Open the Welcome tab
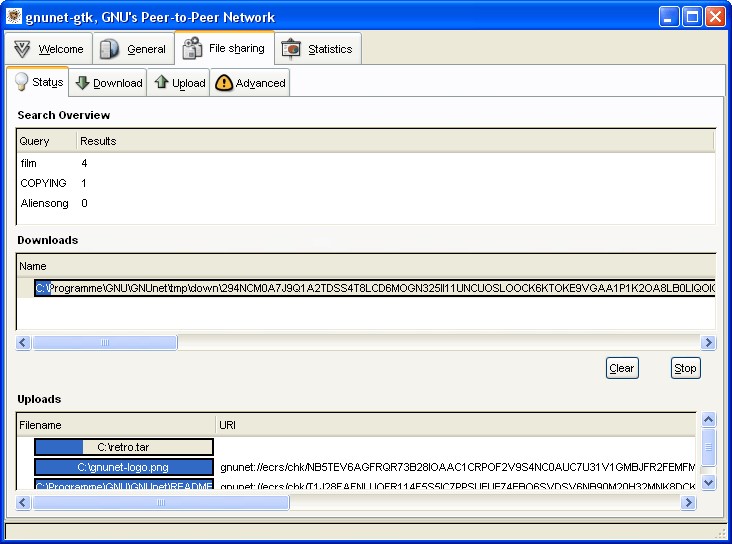The height and width of the screenshot is (544, 732). [x=49, y=49]
